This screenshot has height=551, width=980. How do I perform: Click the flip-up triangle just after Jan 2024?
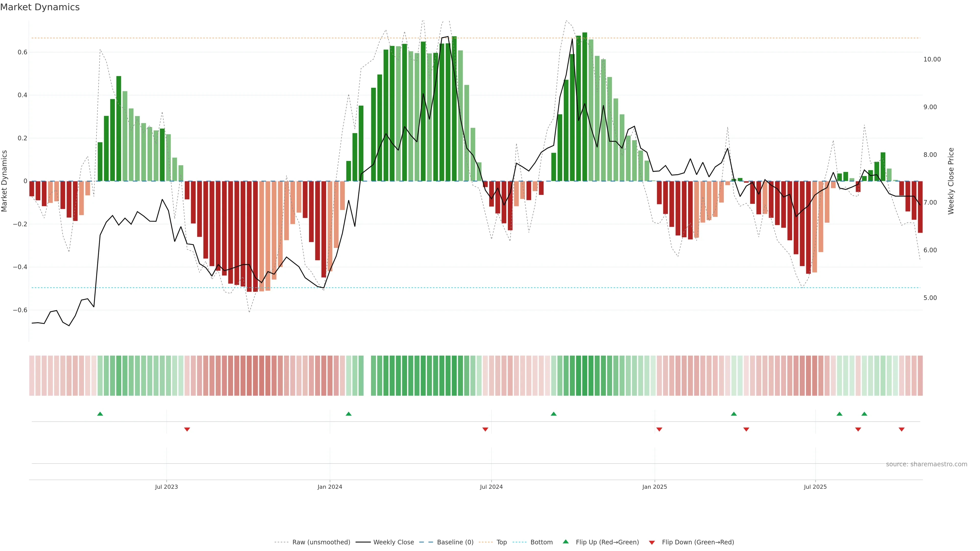(x=348, y=414)
